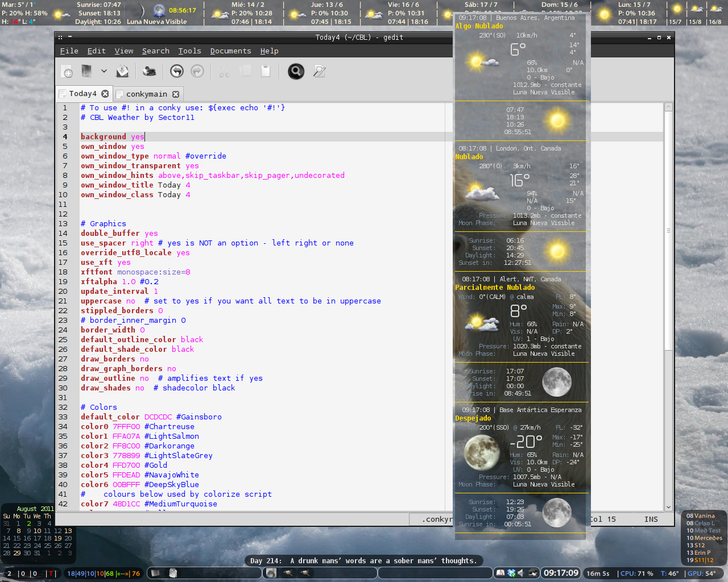Close the Today4 tab

click(105, 94)
